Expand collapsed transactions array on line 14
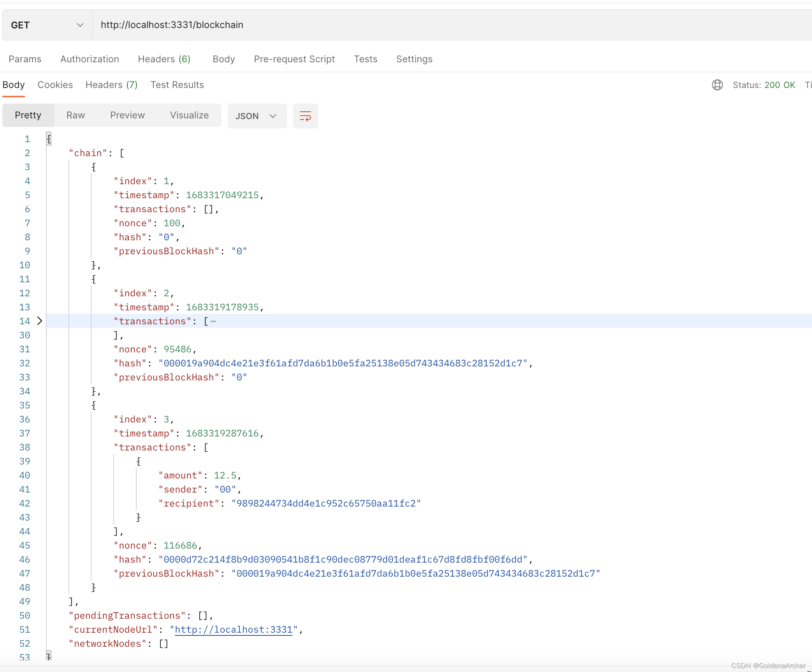This screenshot has width=812, height=672. [x=39, y=321]
